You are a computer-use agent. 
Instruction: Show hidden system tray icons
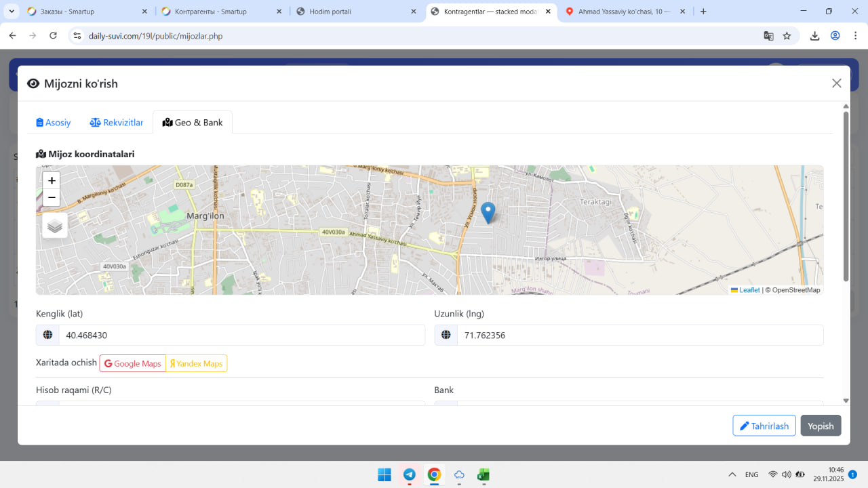[732, 474]
